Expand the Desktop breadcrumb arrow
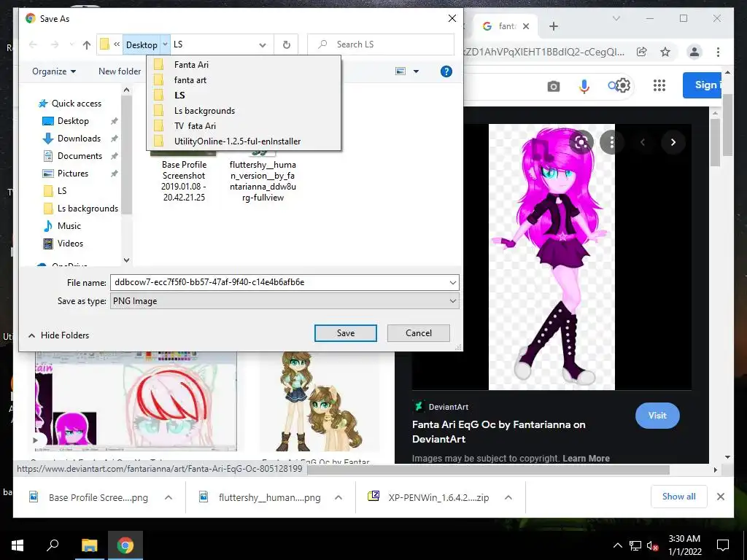Viewport: 747px width, 560px height. tap(165, 44)
